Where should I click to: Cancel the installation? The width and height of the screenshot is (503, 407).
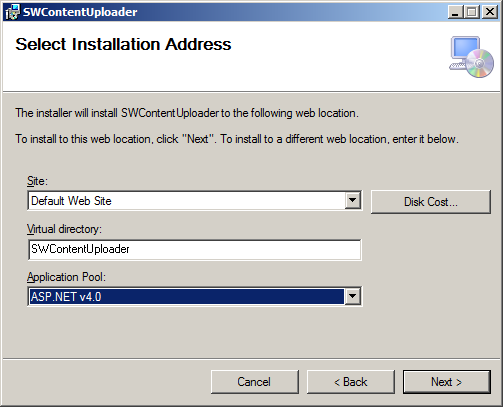pyautogui.click(x=255, y=382)
